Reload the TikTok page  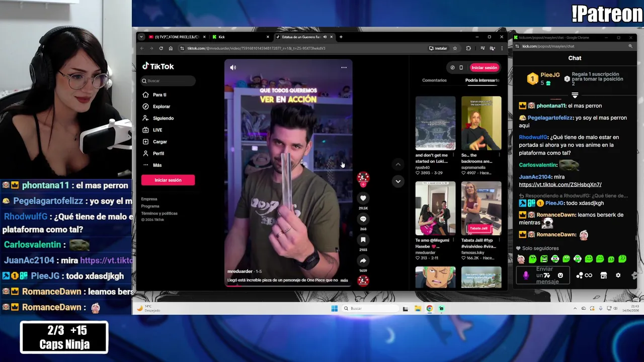(x=161, y=48)
